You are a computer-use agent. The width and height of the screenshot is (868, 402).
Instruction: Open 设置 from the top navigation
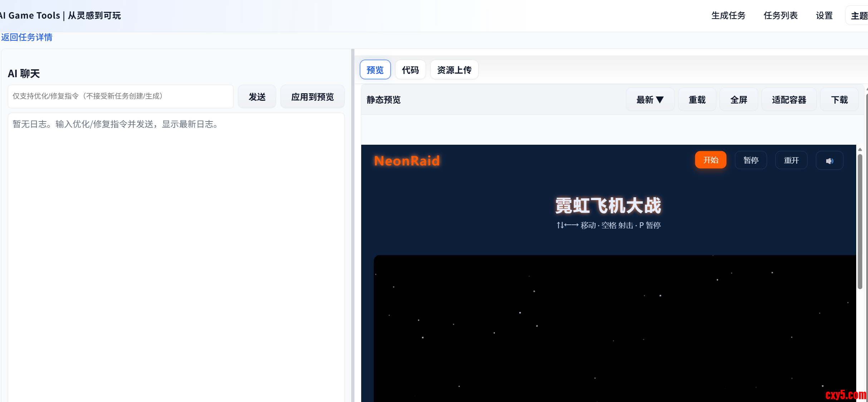[x=824, y=16]
